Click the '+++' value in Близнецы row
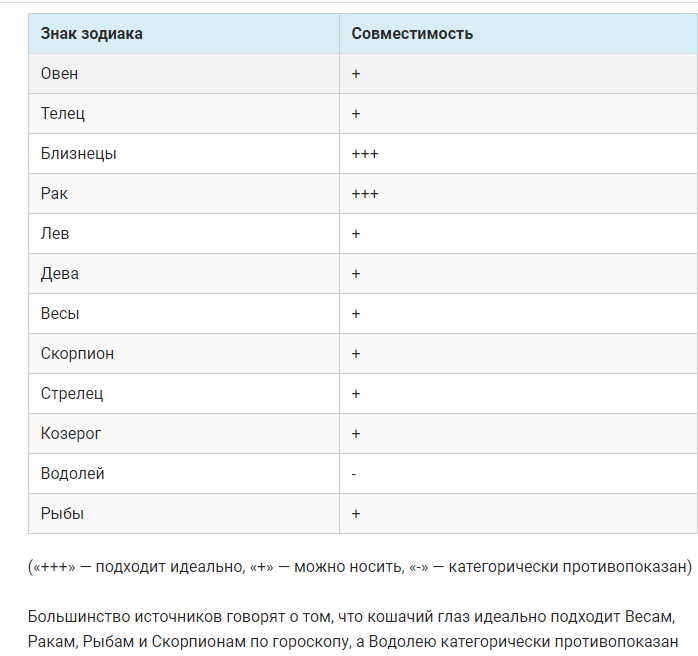The width and height of the screenshot is (698, 656). pos(365,154)
